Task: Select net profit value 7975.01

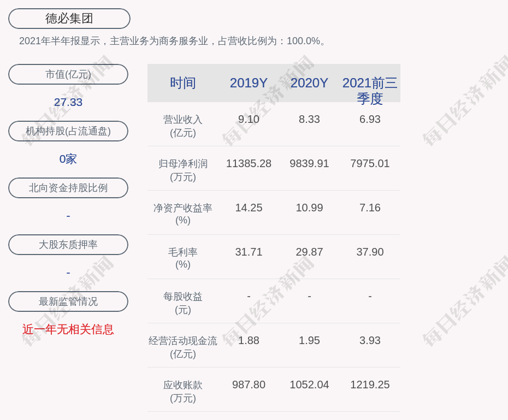Action: coord(370,163)
